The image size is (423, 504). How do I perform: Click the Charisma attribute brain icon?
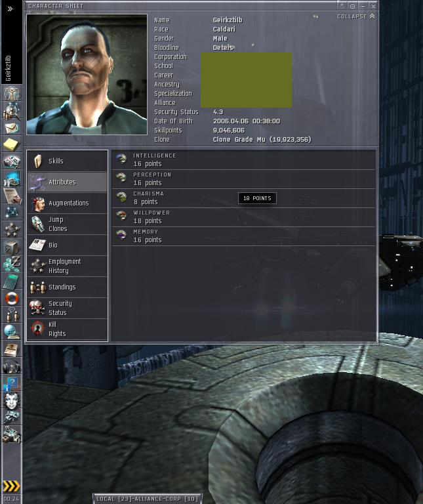pos(121,196)
